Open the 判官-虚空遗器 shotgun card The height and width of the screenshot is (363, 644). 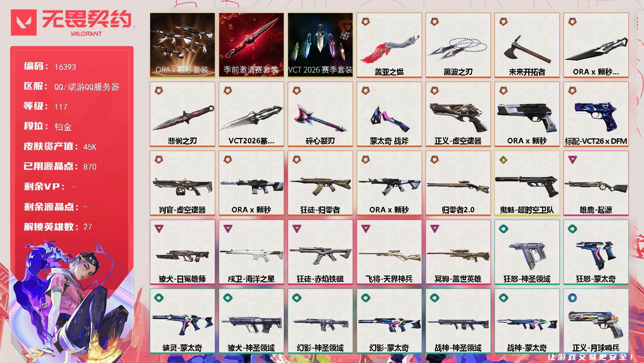point(182,183)
